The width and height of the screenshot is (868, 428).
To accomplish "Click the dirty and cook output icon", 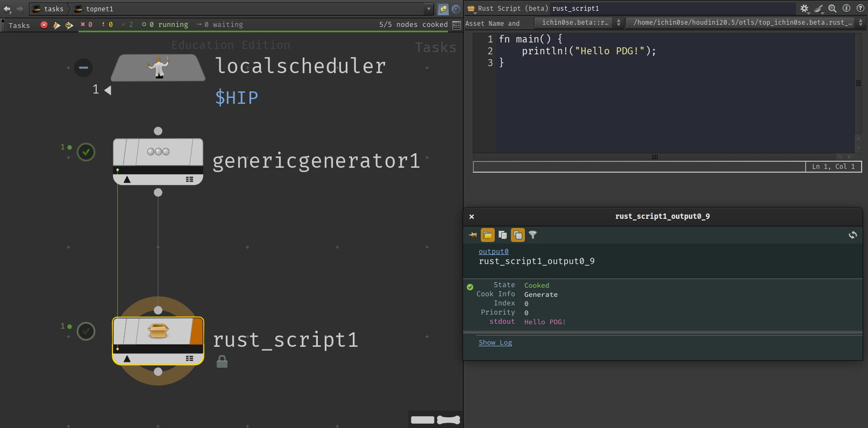I will pos(56,25).
